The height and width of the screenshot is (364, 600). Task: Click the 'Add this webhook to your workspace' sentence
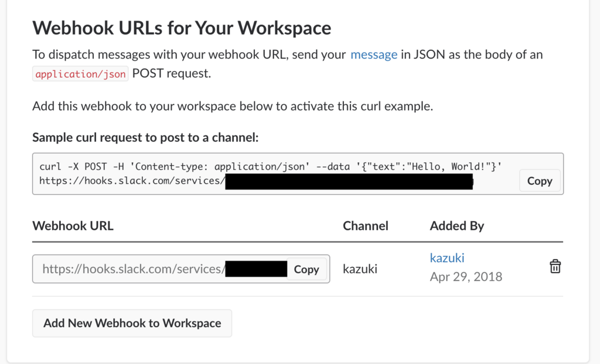(x=233, y=106)
